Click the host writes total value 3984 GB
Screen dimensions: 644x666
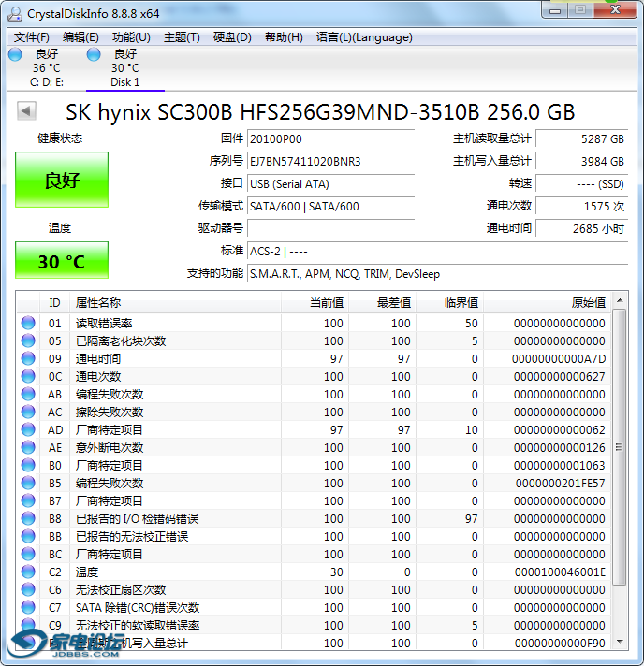[x=581, y=162]
